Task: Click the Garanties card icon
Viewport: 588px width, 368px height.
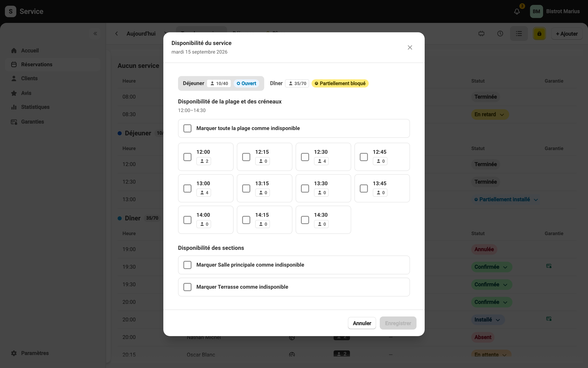Action: [14, 122]
